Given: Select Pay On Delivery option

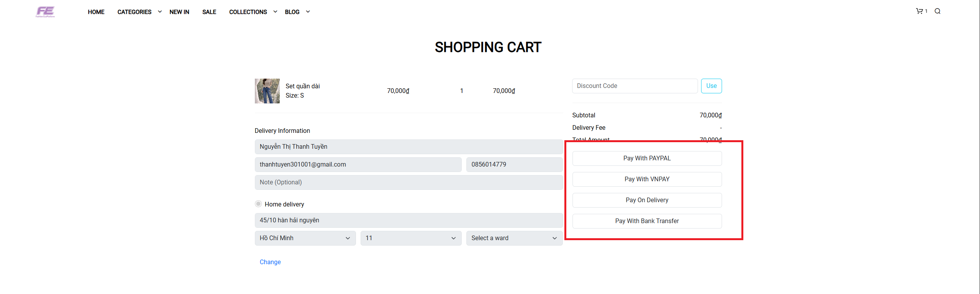Looking at the screenshot, I should pos(647,200).
